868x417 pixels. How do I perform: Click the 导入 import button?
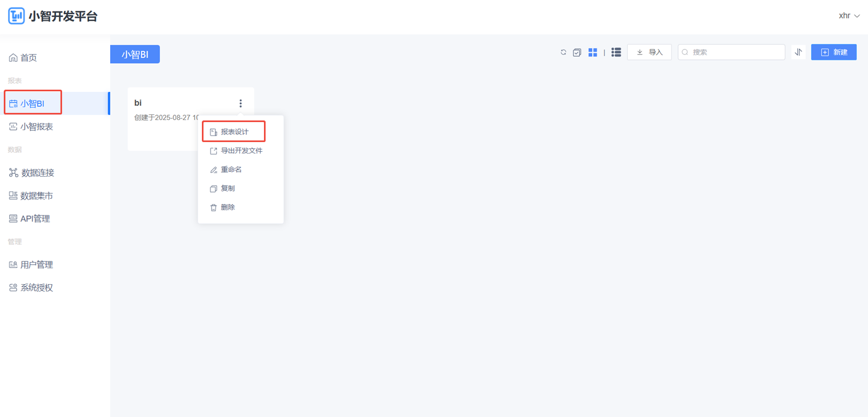(649, 52)
